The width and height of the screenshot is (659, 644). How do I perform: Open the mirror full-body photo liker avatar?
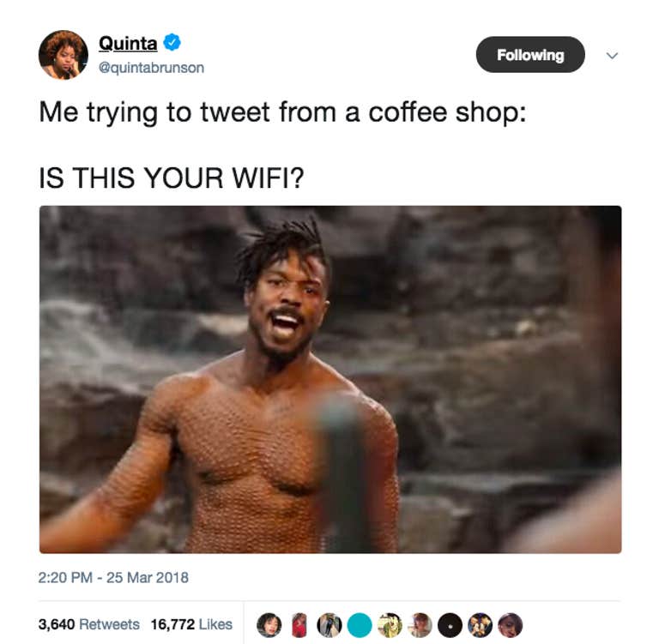click(329, 625)
